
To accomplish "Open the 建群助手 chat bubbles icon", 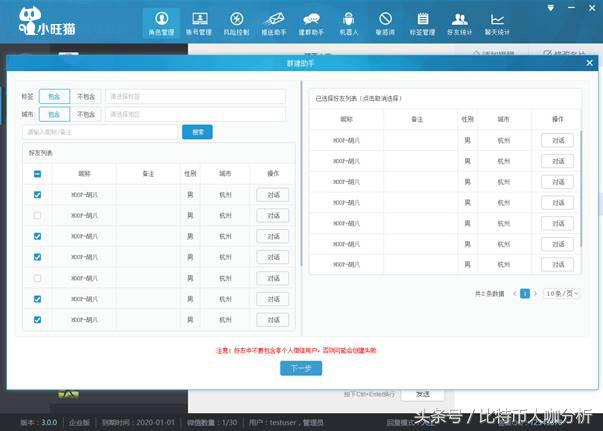I will 311,23.
